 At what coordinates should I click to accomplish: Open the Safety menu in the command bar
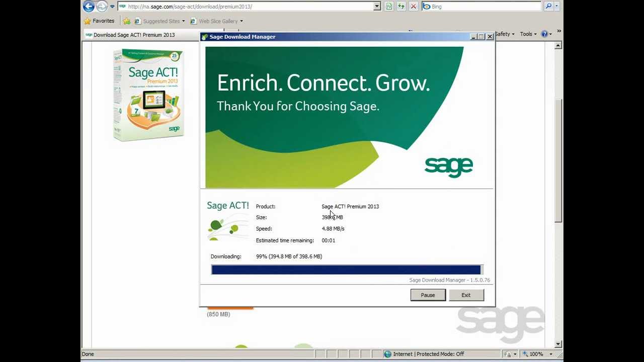pos(504,34)
